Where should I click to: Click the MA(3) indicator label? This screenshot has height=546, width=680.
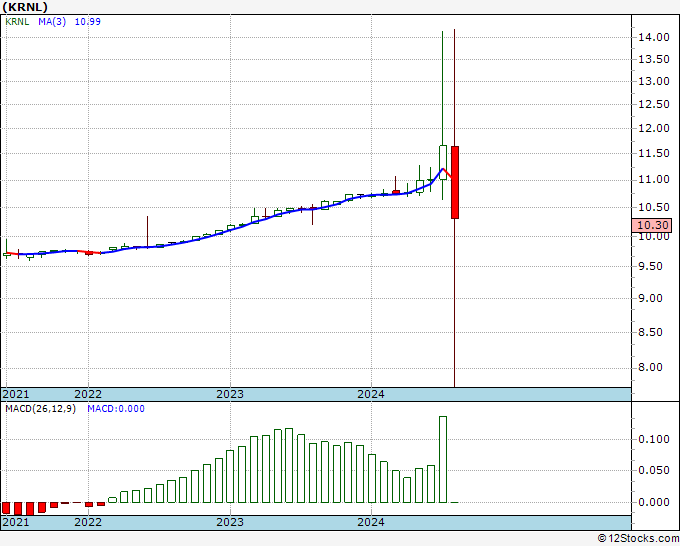52,22
